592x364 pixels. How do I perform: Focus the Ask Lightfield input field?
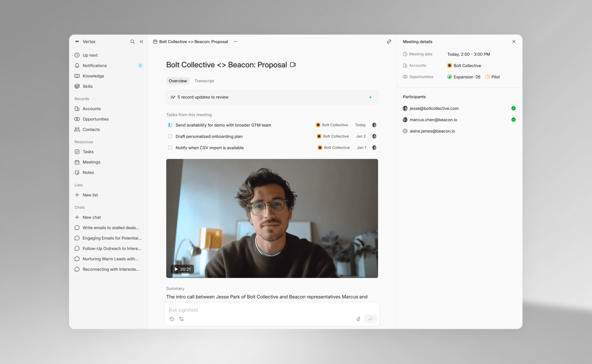[265, 310]
